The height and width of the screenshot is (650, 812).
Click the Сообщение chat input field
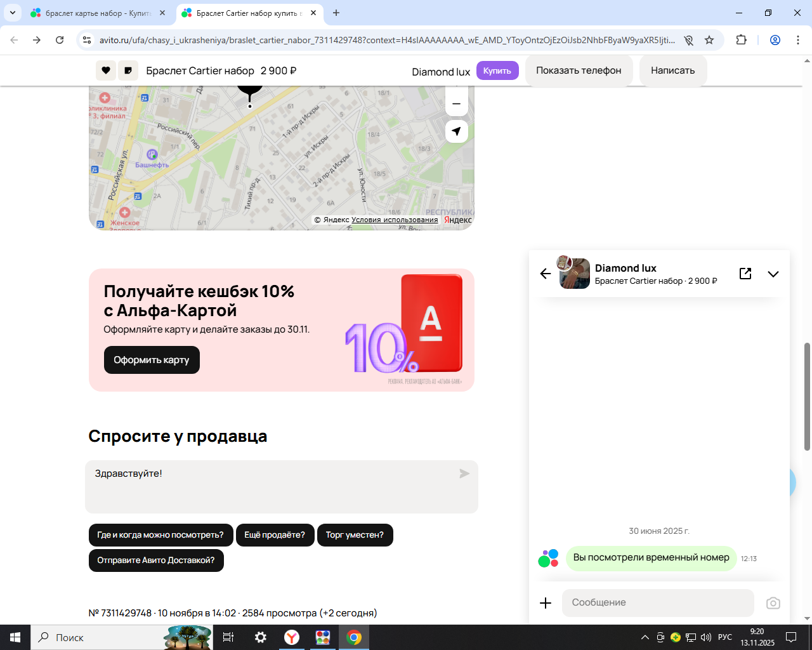tap(658, 603)
